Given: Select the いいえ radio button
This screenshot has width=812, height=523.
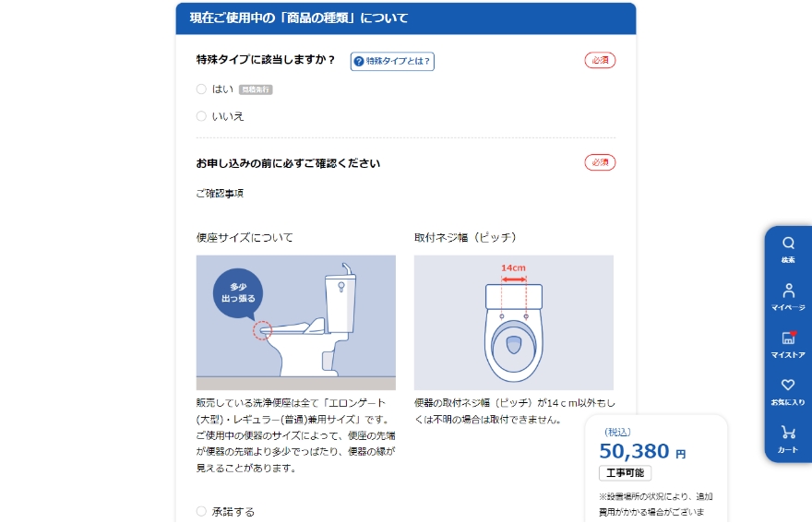Looking at the screenshot, I should 201,116.
